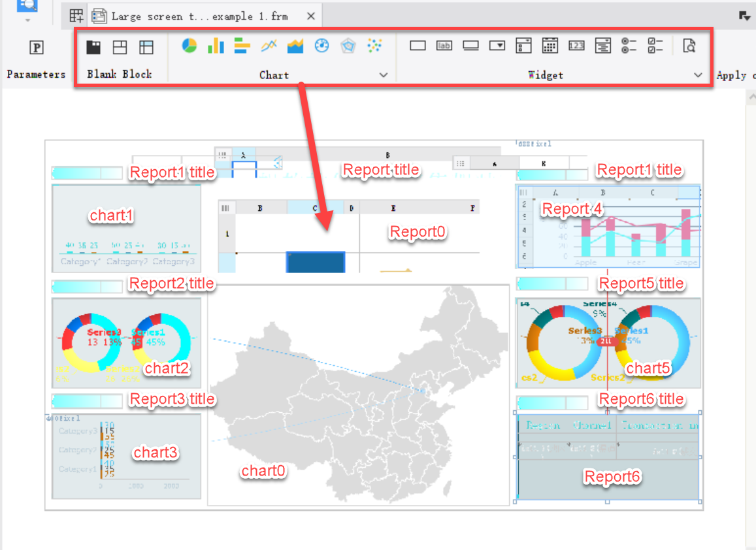
Task: Add a radio button group widget
Action: (x=629, y=46)
